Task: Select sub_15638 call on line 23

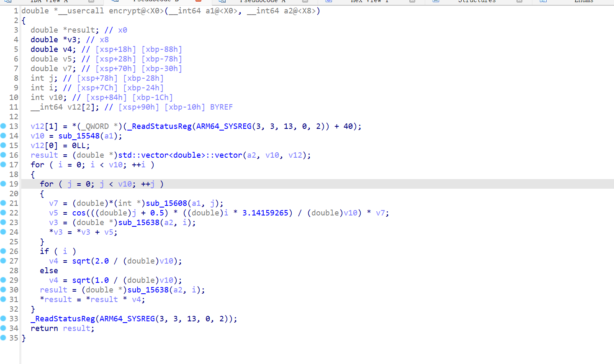Action: coord(139,223)
